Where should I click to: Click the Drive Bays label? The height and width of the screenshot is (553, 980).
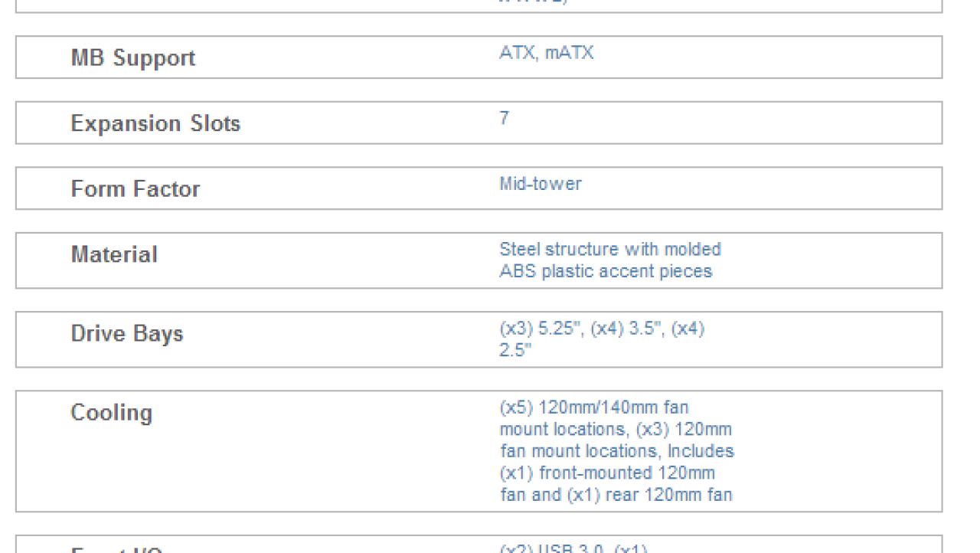(x=127, y=333)
